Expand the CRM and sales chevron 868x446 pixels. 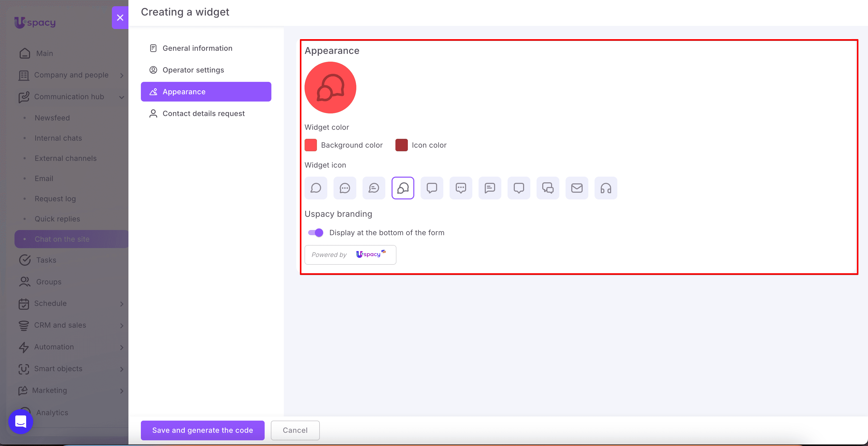pyautogui.click(x=122, y=326)
